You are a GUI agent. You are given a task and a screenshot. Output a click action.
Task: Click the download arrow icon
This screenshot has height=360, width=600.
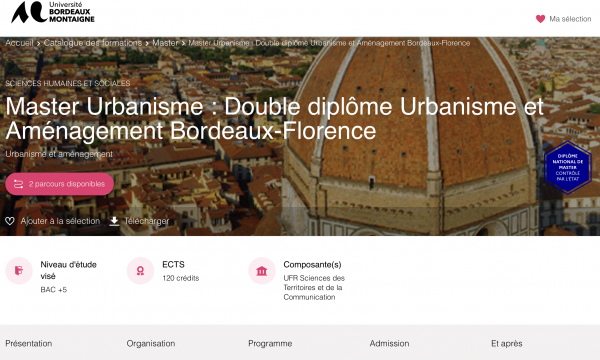coord(114,221)
